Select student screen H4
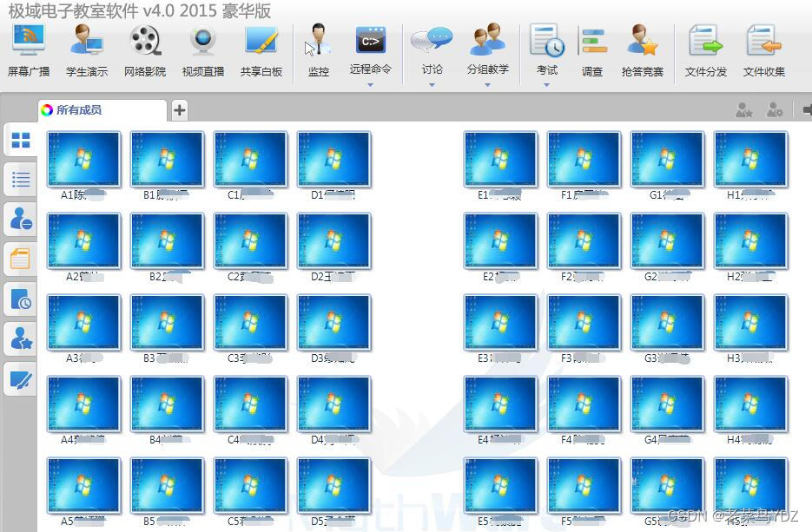 [x=750, y=404]
